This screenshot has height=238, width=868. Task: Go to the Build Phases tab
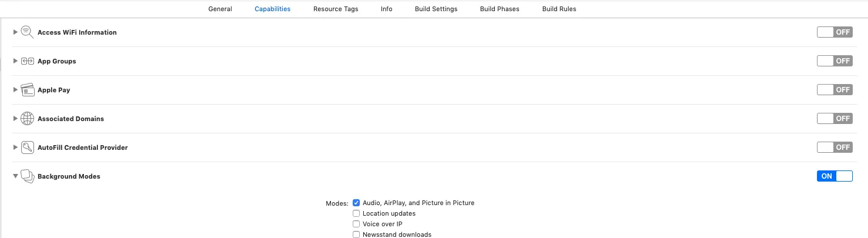(x=499, y=9)
